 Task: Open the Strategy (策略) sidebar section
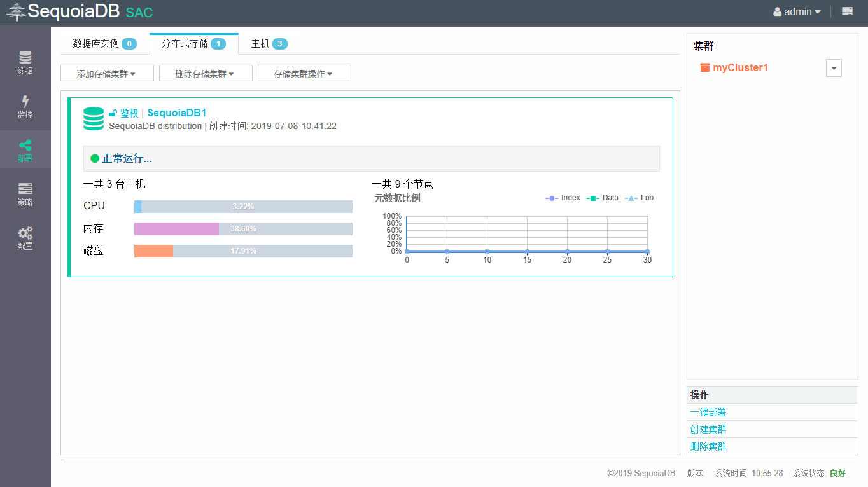click(x=25, y=195)
